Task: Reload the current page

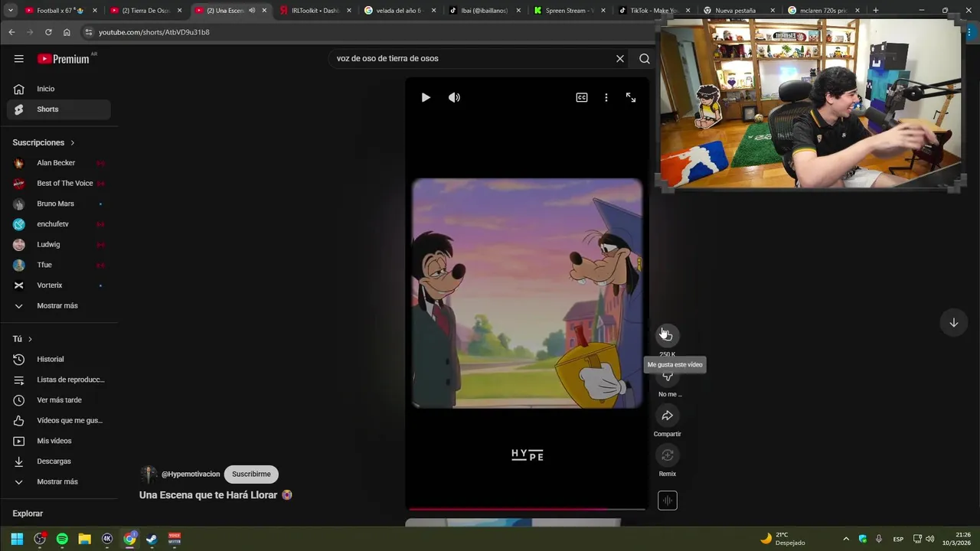Action: [x=48, y=32]
